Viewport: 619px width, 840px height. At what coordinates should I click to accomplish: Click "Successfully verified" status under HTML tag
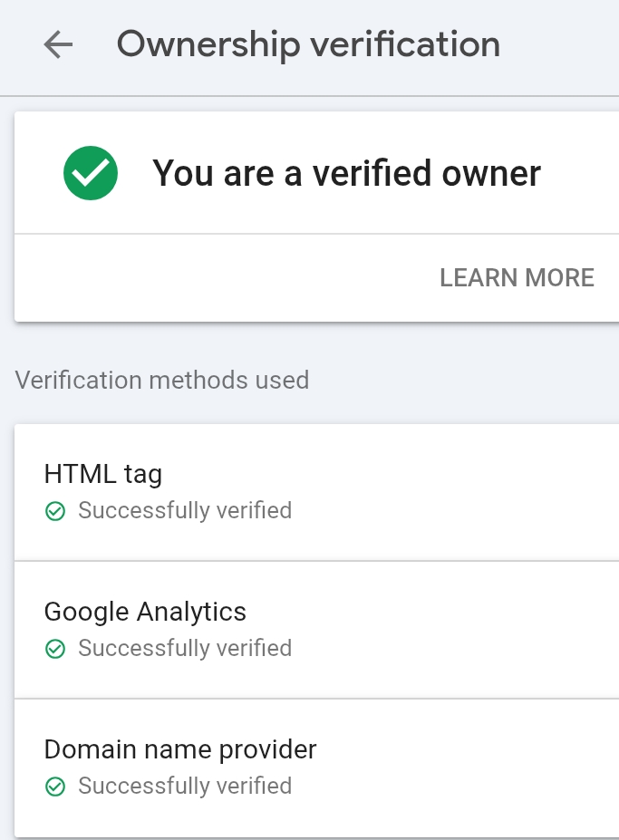[185, 511]
